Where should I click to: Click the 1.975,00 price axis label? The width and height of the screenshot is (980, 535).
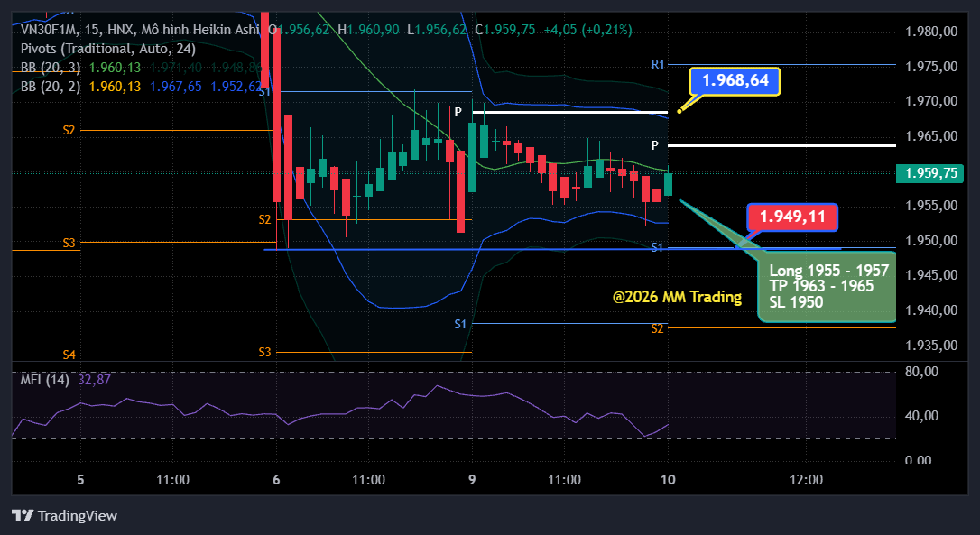pyautogui.click(x=931, y=66)
